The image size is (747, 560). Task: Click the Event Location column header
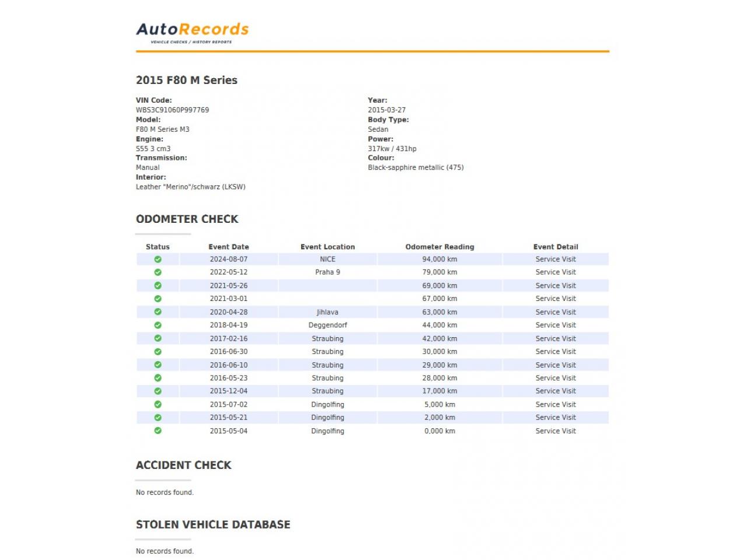coord(327,247)
